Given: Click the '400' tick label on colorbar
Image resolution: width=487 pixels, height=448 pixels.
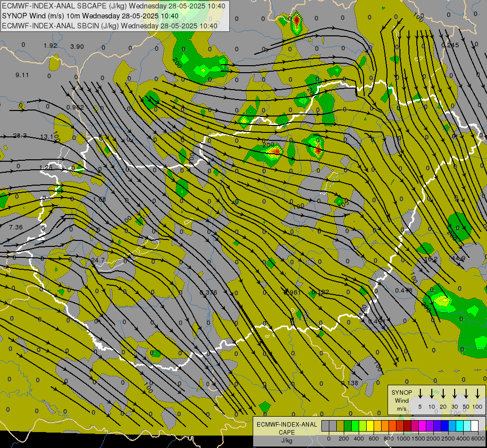Looking at the screenshot, I should click(x=359, y=439).
